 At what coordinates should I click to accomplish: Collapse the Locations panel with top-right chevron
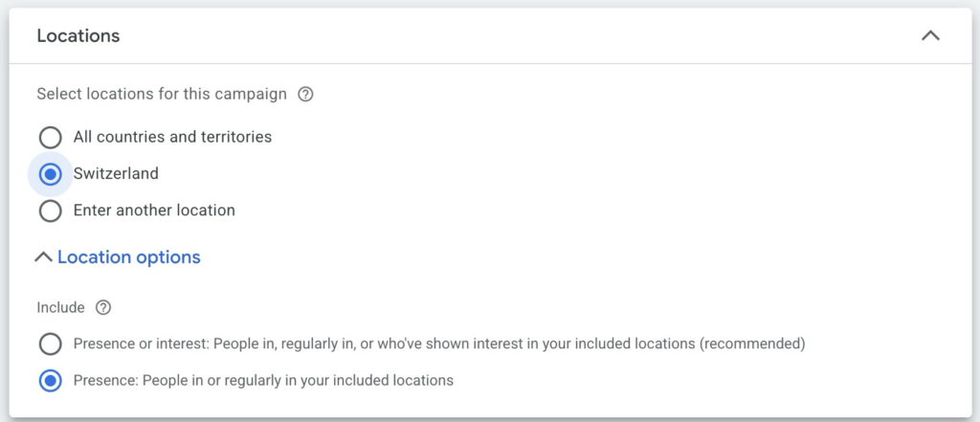(929, 36)
